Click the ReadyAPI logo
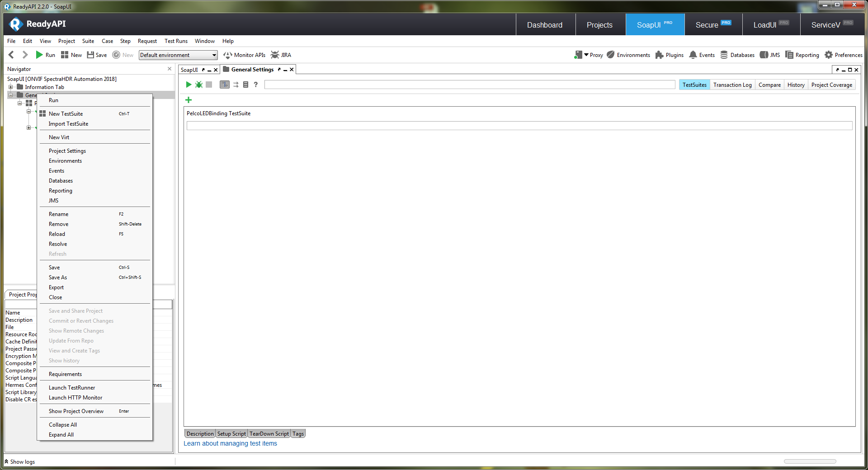 click(x=38, y=24)
